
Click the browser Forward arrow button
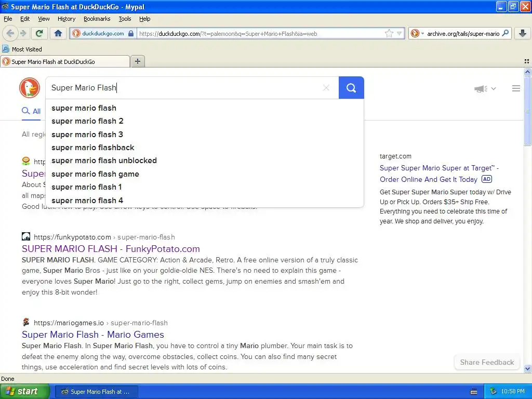click(23, 33)
